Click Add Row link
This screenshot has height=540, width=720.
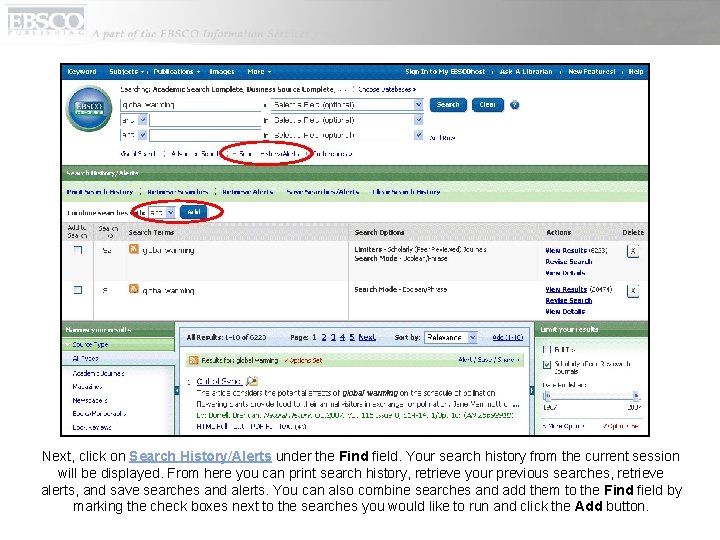(442, 138)
